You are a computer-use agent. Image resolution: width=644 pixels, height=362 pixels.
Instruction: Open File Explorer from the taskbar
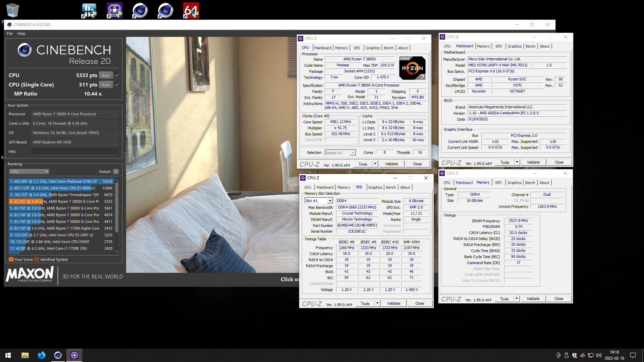point(25,355)
